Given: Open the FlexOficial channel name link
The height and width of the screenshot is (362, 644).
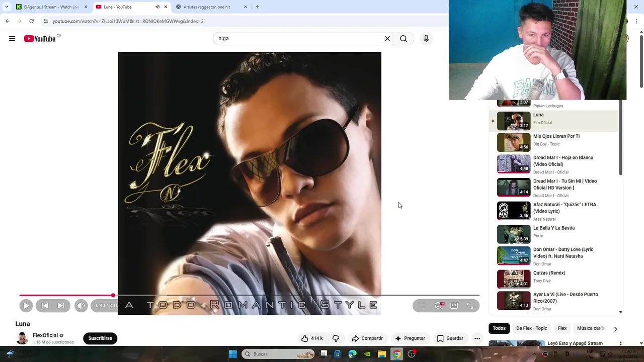Looking at the screenshot, I should [45, 335].
